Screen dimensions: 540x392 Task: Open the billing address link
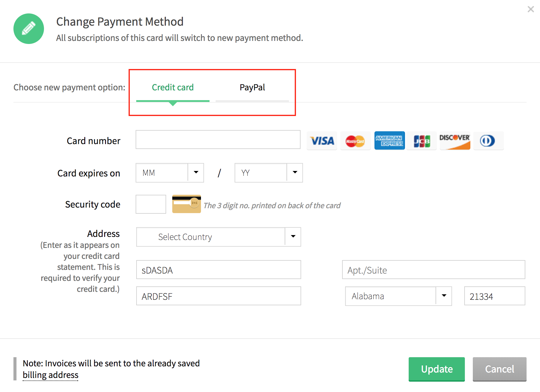50,375
